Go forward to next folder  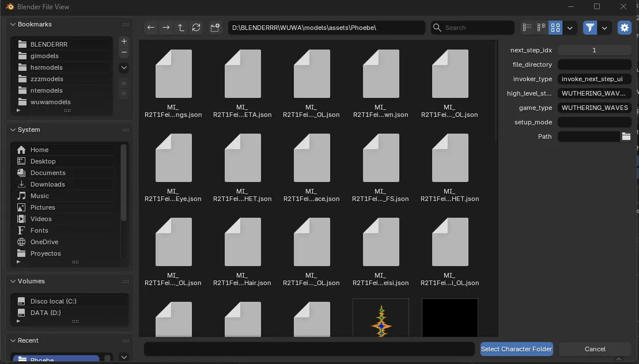coord(166,28)
